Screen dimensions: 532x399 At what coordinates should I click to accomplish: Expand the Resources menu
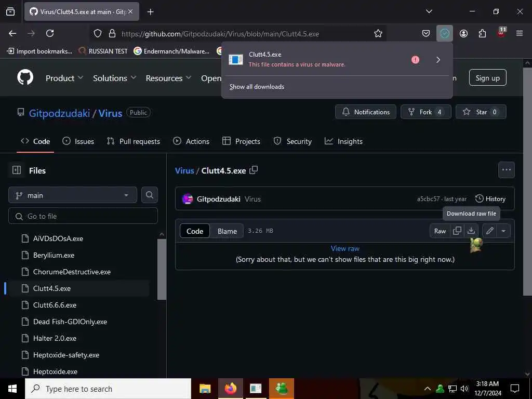pos(168,78)
